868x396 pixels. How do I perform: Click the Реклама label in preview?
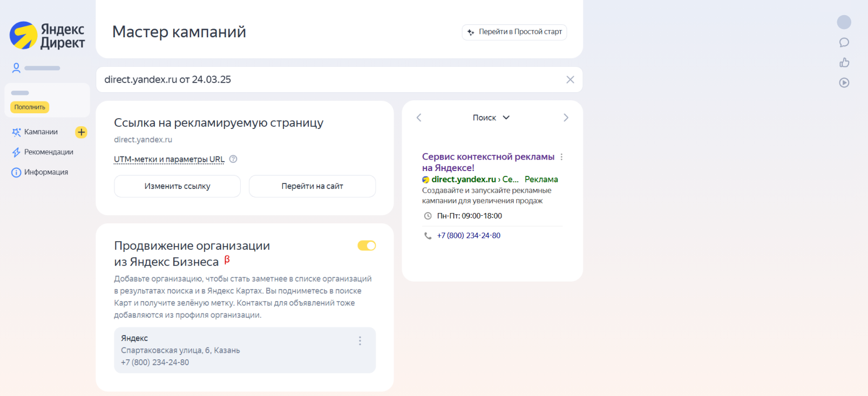tap(541, 180)
